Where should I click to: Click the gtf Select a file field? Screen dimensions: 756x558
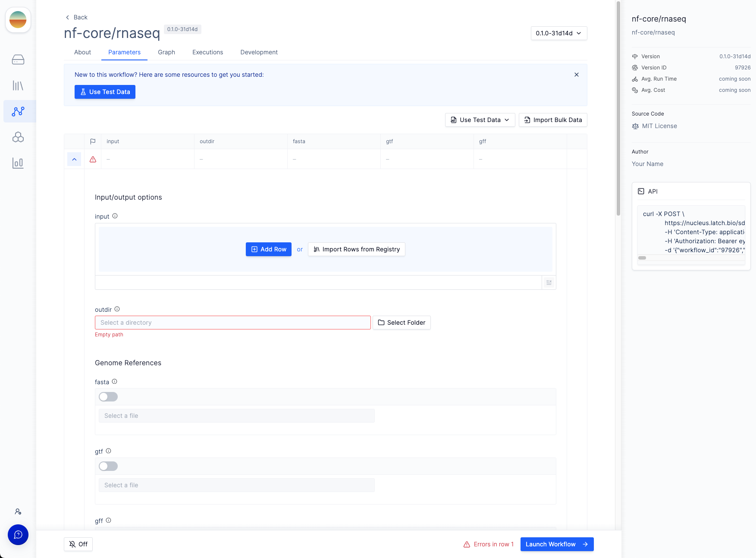pyautogui.click(x=237, y=485)
